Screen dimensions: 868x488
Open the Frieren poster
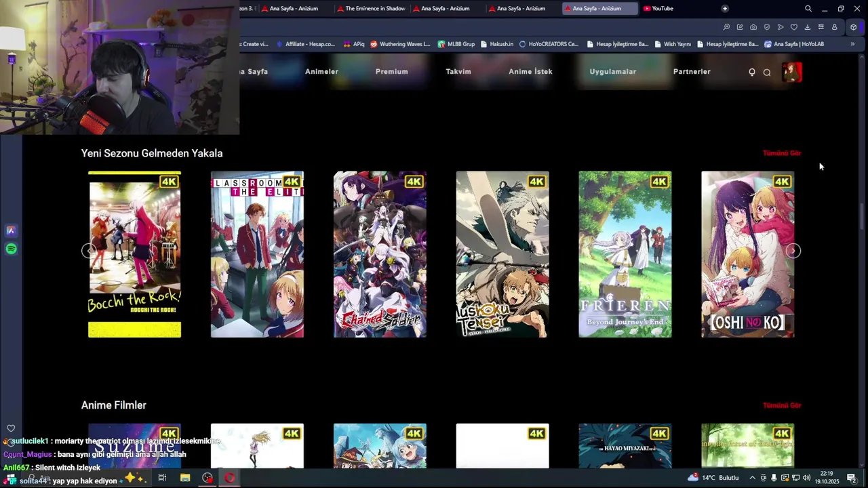click(625, 254)
